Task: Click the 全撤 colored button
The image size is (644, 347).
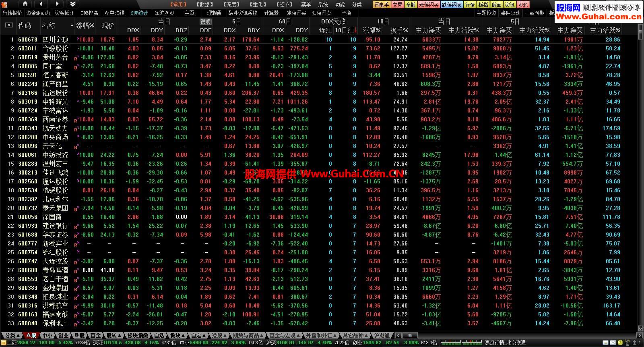Action: pos(411,5)
